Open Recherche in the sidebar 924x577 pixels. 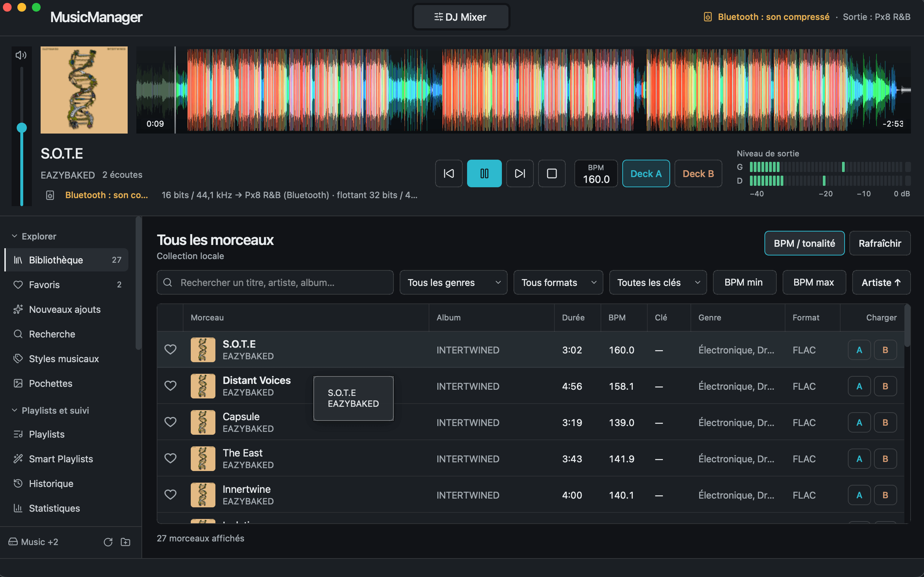point(66,334)
